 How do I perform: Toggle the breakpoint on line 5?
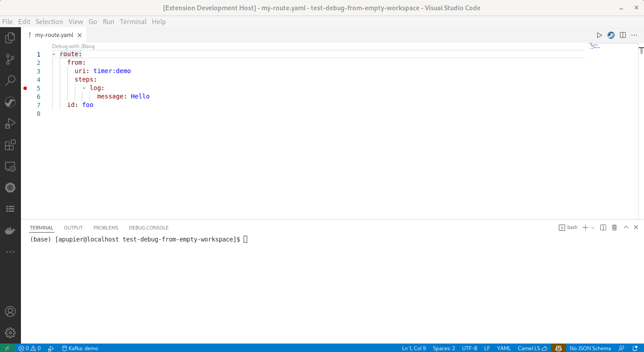click(25, 88)
